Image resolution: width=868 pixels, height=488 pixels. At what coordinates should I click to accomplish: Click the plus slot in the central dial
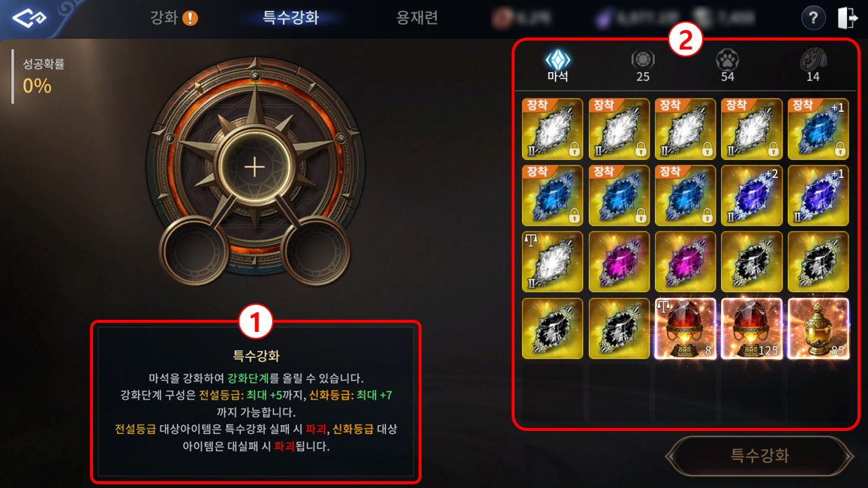click(254, 167)
